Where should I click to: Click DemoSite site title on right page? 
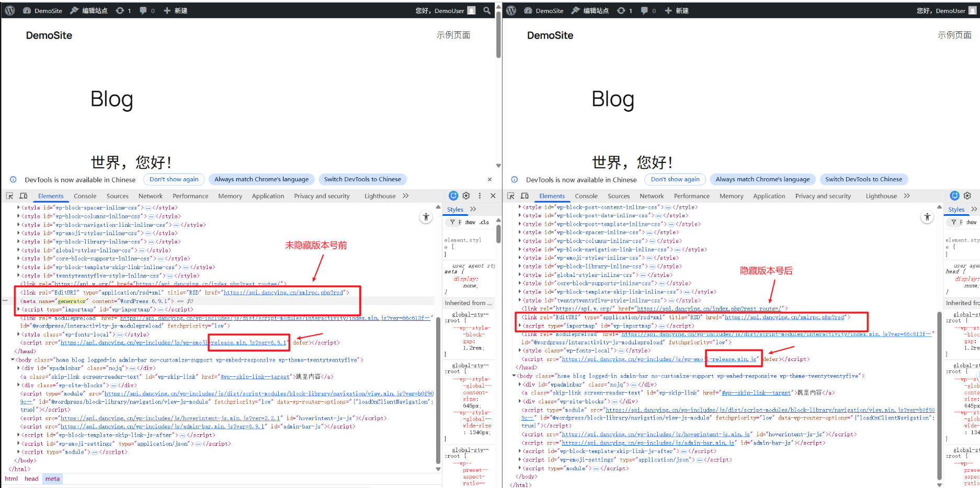pyautogui.click(x=550, y=36)
